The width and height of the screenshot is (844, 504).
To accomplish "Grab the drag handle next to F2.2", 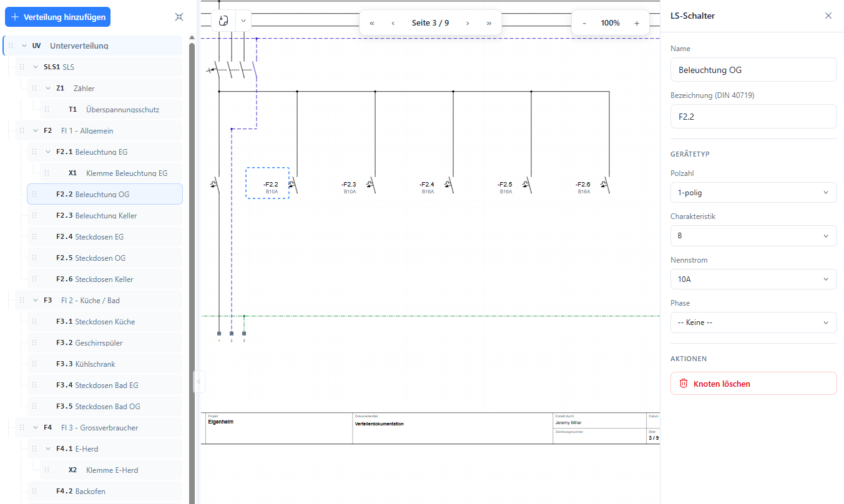I will 33,194.
